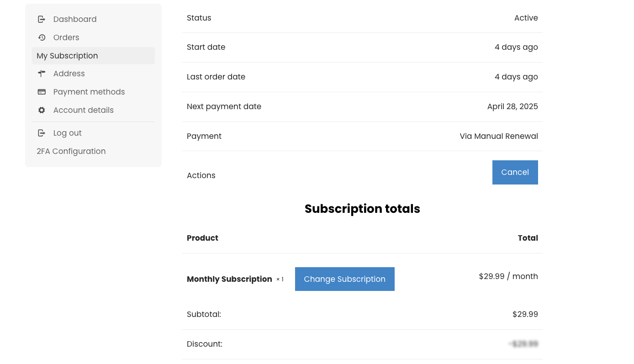
Task: Click the exit icon beside Log out
Action: point(42,133)
